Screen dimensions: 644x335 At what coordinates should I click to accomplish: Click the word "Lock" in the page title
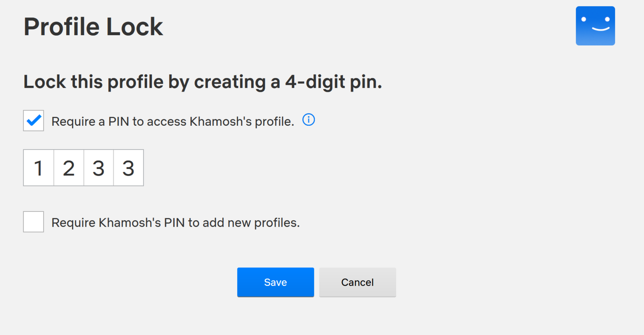135,27
